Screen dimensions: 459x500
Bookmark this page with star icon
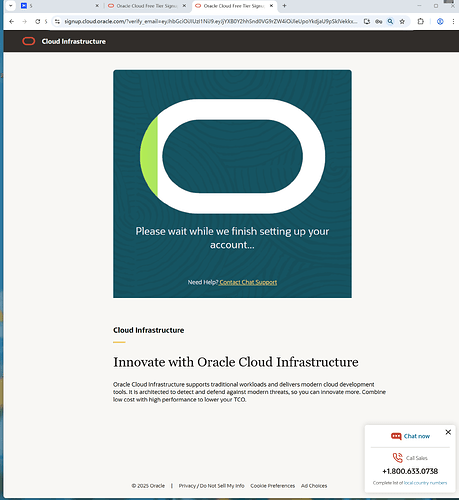[402, 22]
